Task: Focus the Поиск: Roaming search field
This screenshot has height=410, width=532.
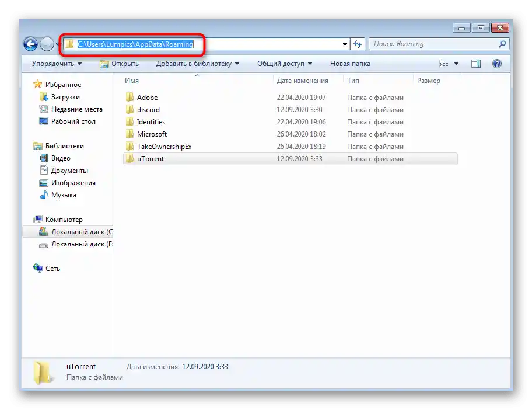Action: point(439,44)
